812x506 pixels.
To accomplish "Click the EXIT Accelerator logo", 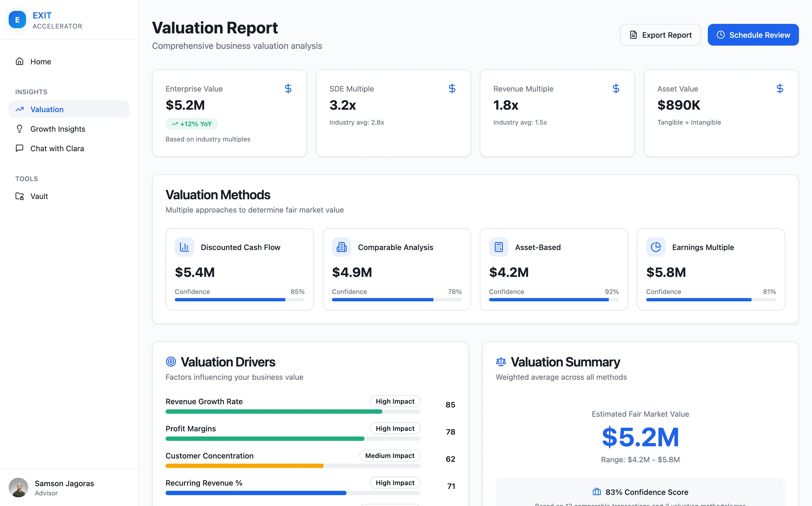I will [45, 20].
